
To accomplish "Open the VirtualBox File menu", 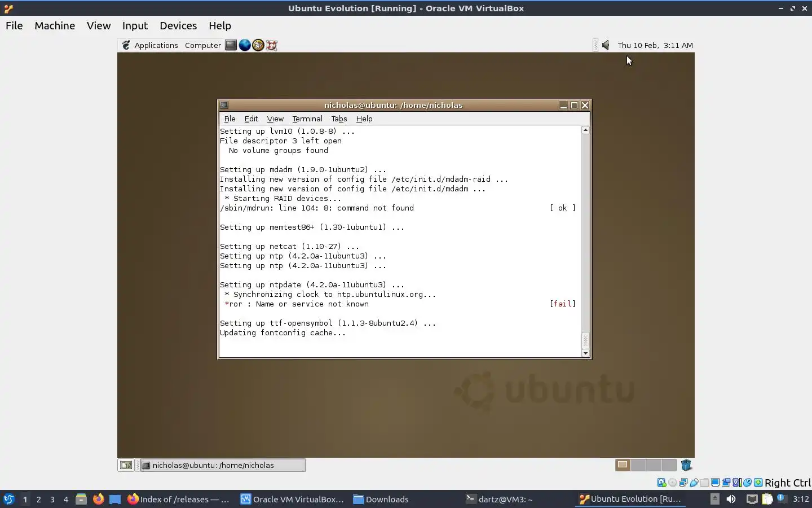I will tap(14, 25).
